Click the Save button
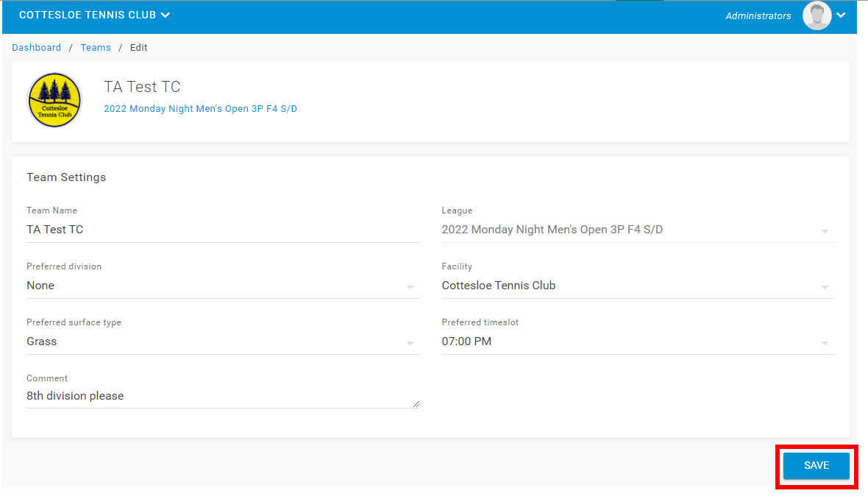The width and height of the screenshot is (868, 499). (x=817, y=466)
